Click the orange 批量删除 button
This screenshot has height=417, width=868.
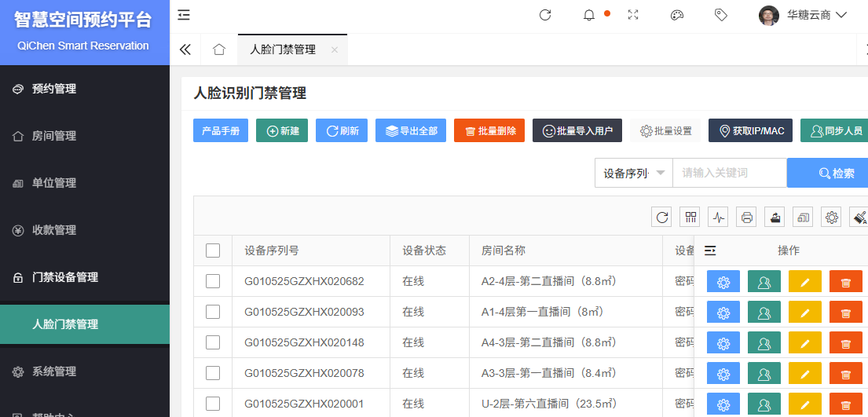coord(489,130)
